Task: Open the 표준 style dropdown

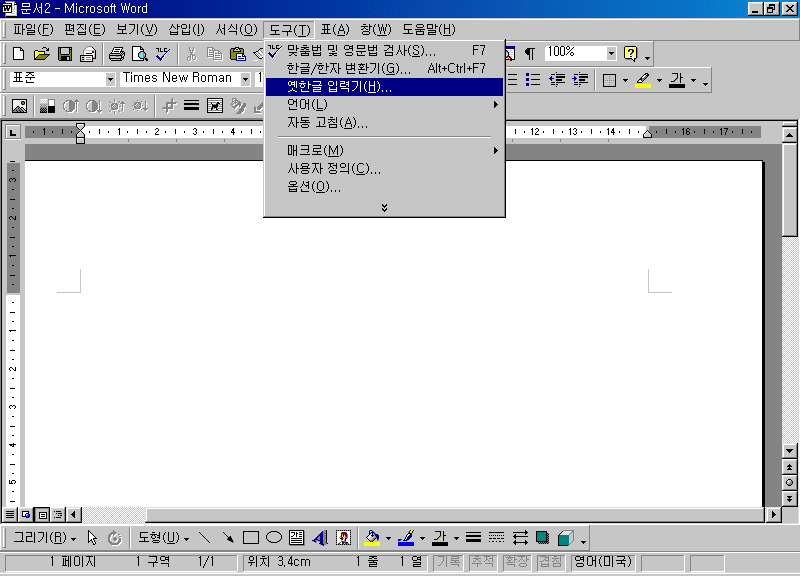Action: (110, 80)
